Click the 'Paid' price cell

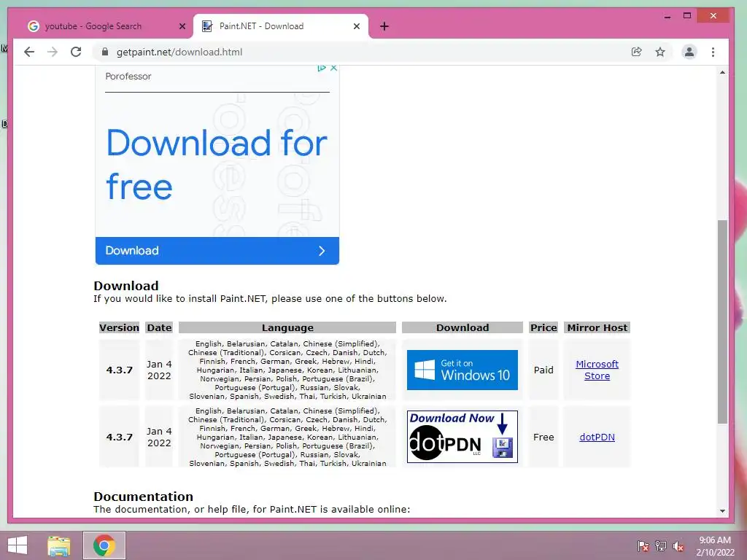543,370
